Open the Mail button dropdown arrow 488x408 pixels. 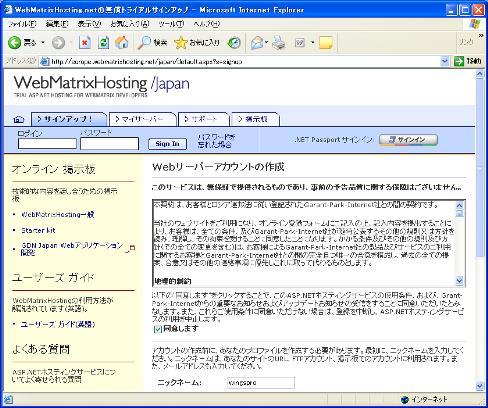(x=266, y=42)
